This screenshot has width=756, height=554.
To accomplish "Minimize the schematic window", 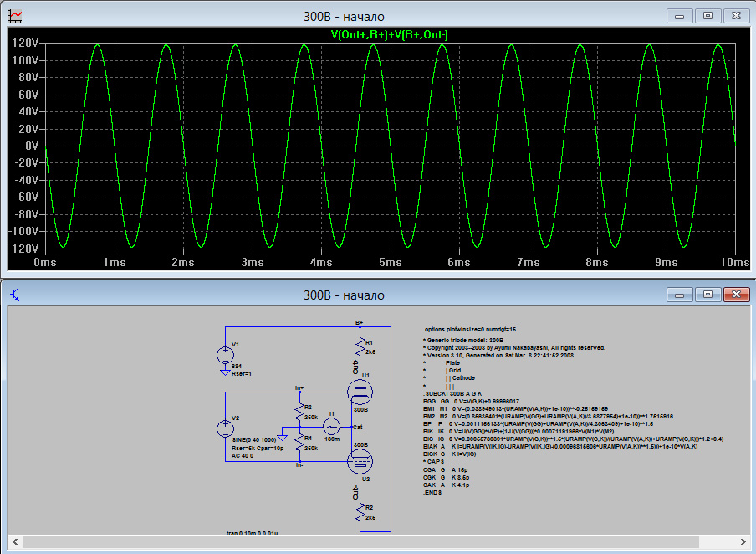I will tap(680, 295).
